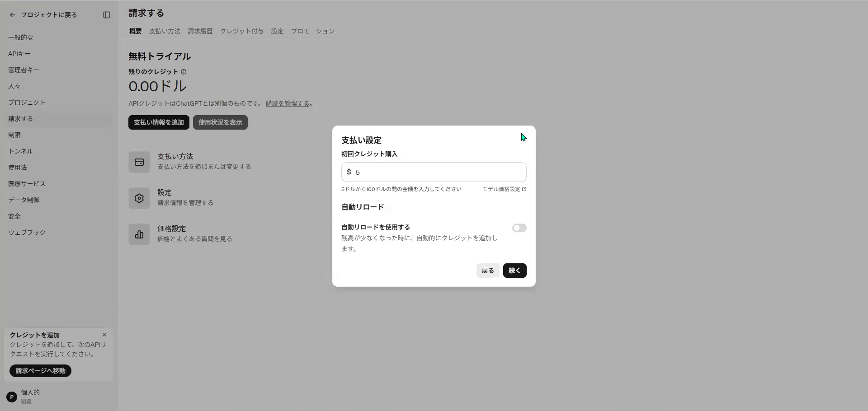
Task: Click the 戻る button in dialog
Action: click(488, 271)
